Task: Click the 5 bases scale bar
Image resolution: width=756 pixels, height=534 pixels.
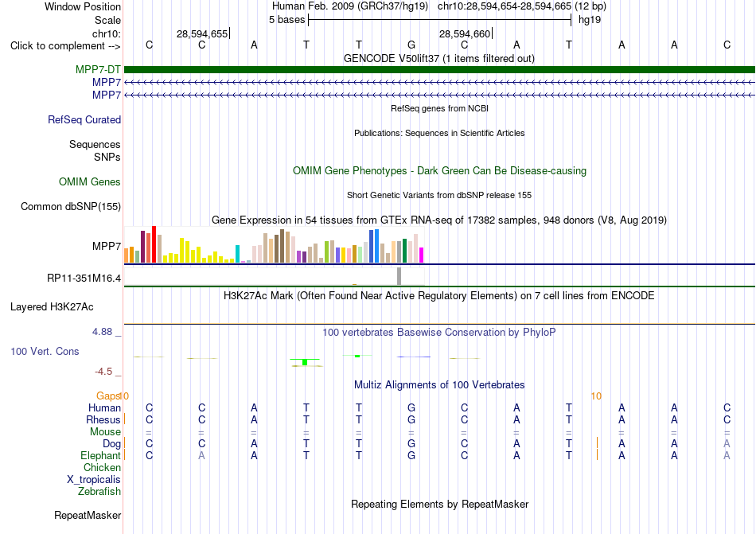Action: coord(440,20)
